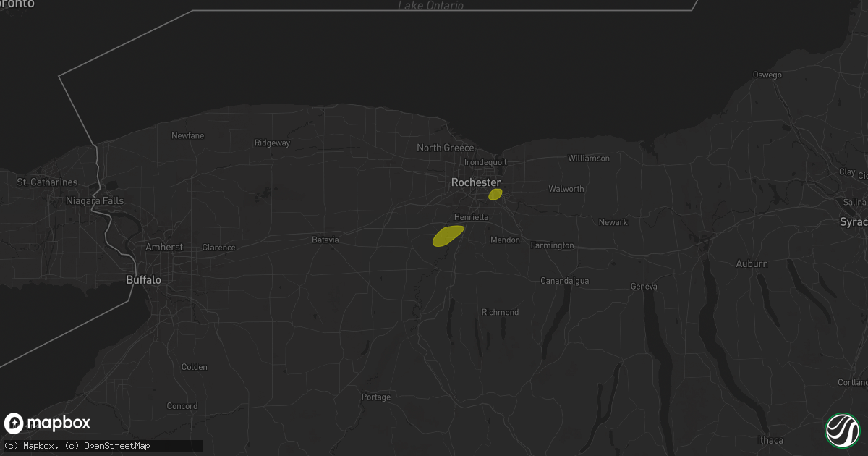The image size is (868, 456).
Task: Click the St. Catharines label
Action: (x=47, y=182)
